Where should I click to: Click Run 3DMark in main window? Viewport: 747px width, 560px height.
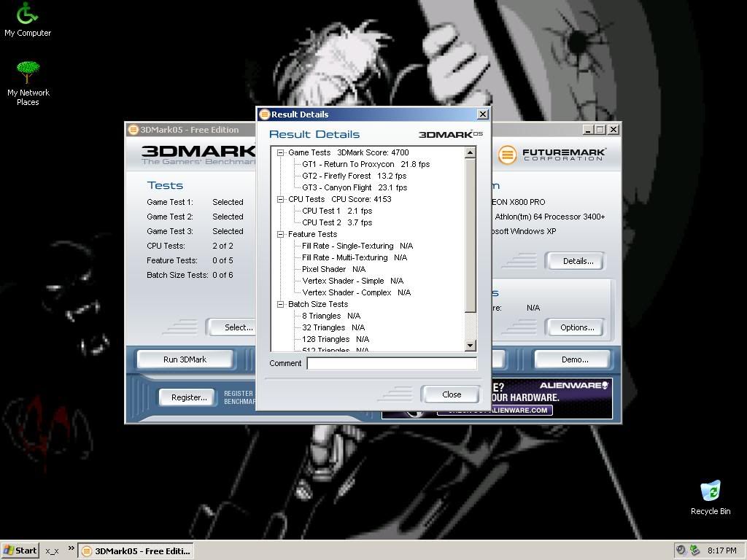click(185, 359)
